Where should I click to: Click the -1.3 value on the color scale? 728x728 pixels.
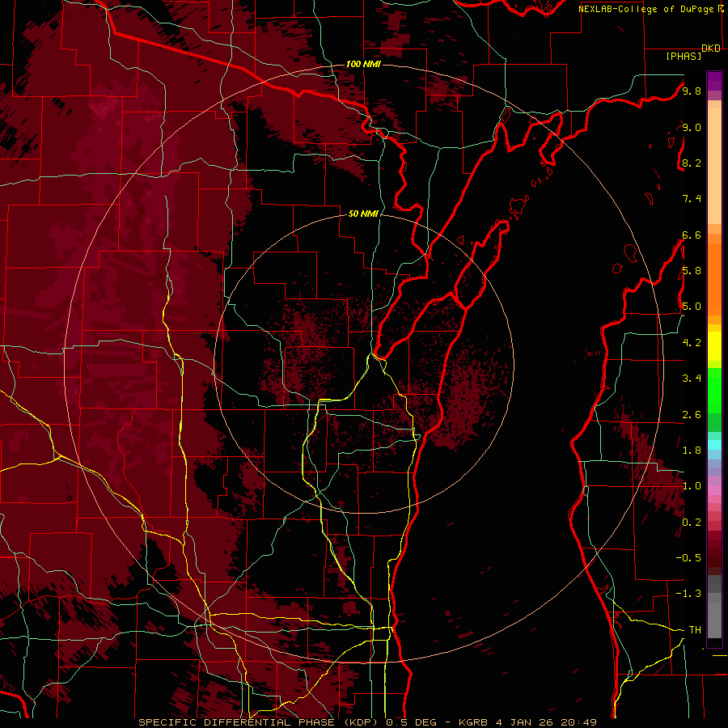click(688, 594)
